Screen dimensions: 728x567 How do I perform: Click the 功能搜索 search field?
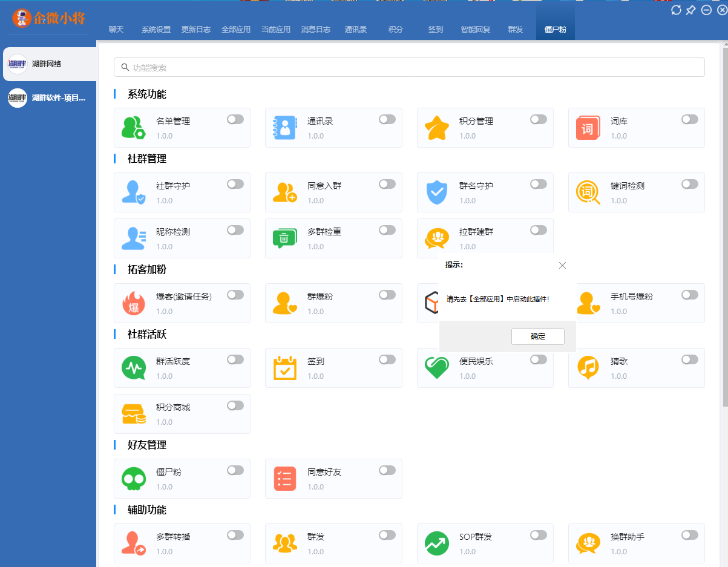408,67
